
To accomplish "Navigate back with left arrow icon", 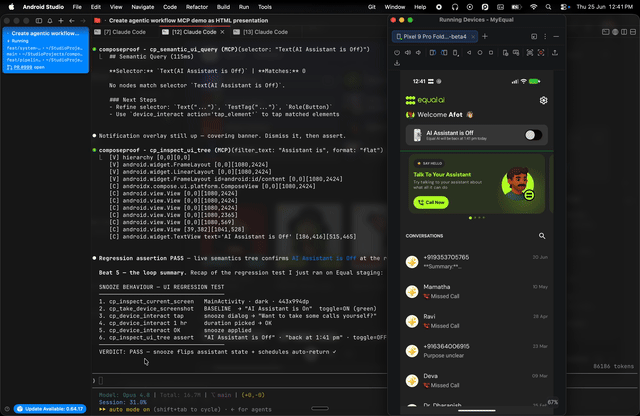I will [x=72, y=20].
